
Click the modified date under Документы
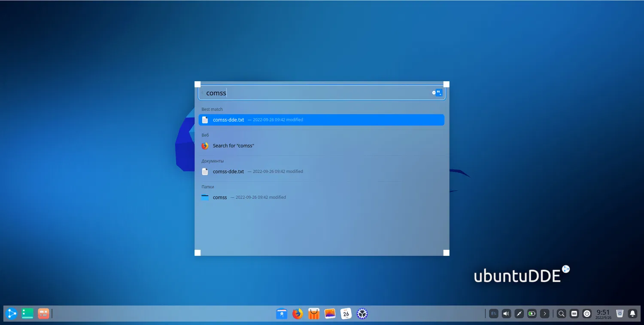[278, 172]
